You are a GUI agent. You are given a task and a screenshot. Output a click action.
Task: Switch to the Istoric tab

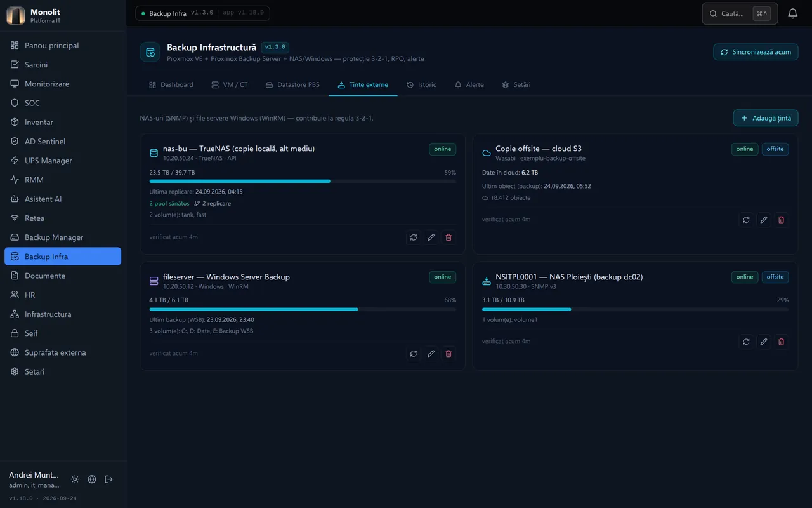(422, 85)
